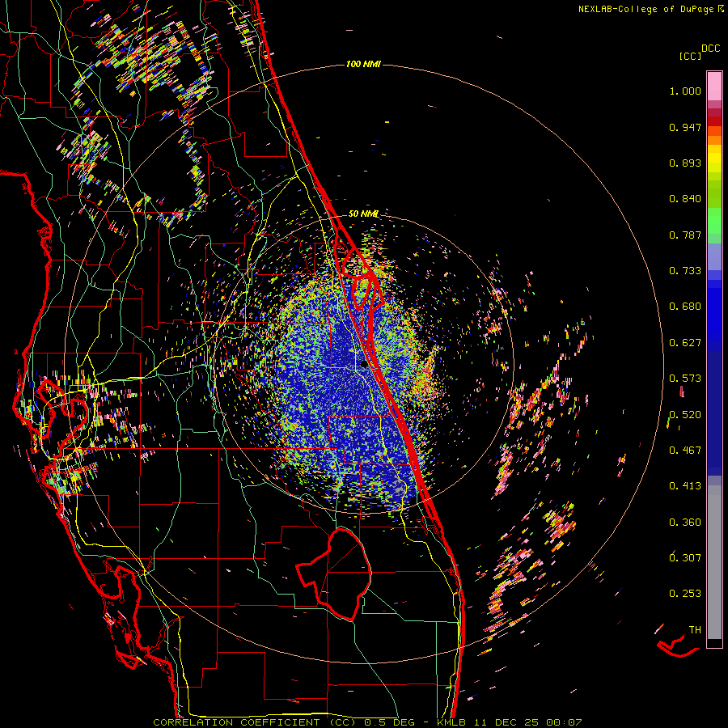Viewport: 728px width, 728px height.
Task: Click the KMLB station identifier in caption
Action: pos(452,722)
